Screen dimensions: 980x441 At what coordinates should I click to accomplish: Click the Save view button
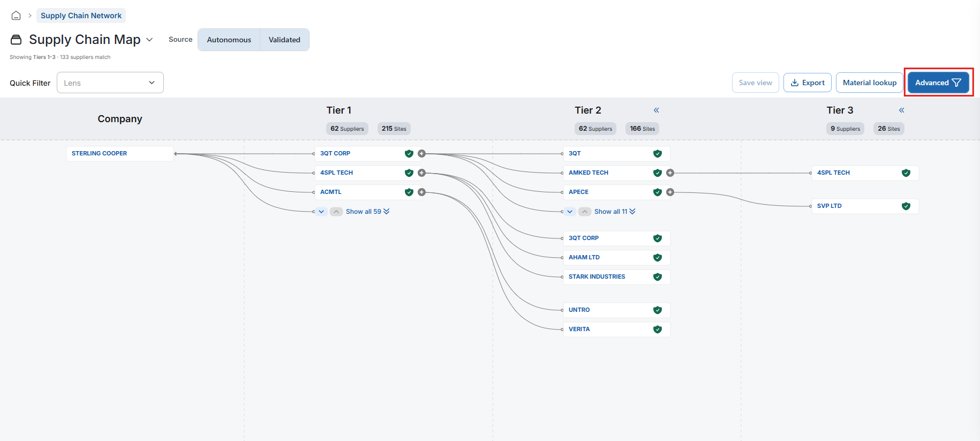click(755, 83)
